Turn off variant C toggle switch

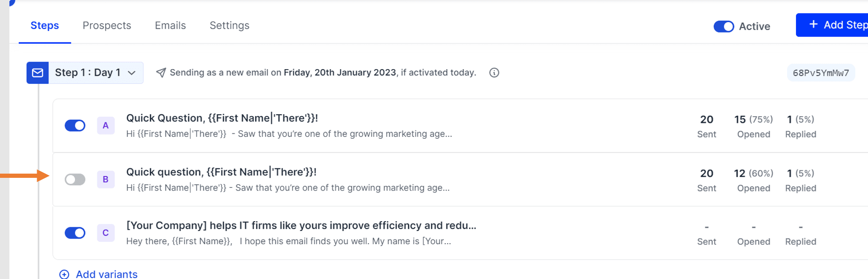coord(75,233)
